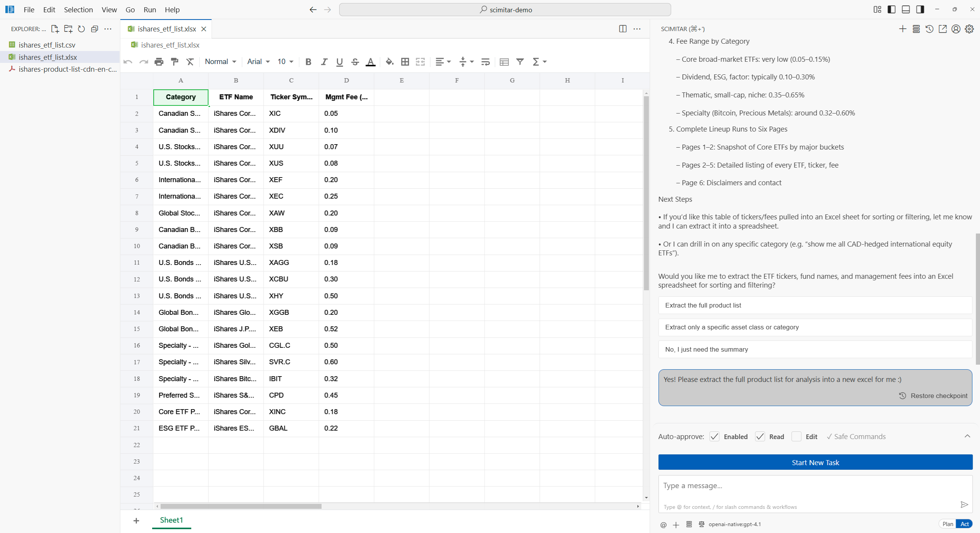Switch to Act mode

pyautogui.click(x=964, y=524)
